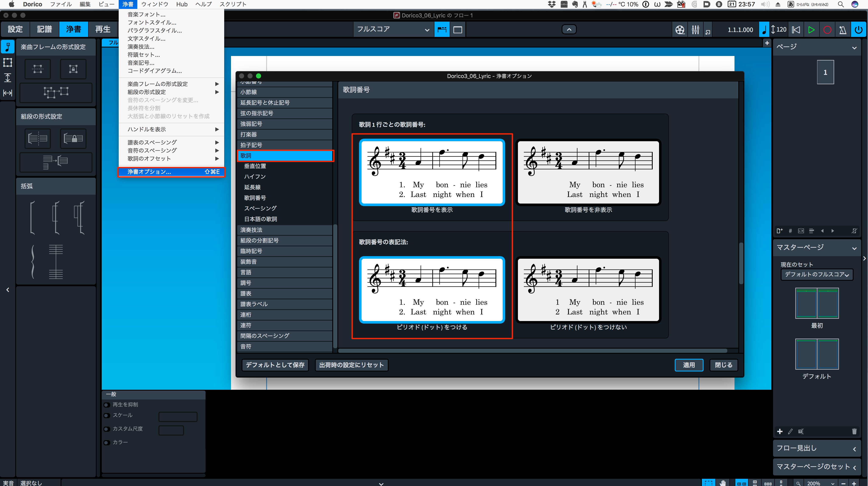Viewport: 868px width, 486px height.
Task: Show the toolbar disclosure arrow at top center
Action: (569, 29)
